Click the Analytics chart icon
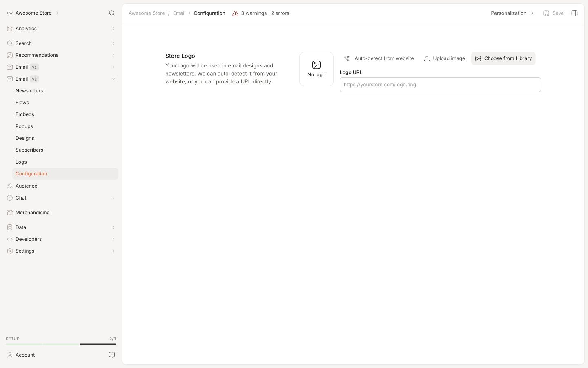Image resolution: width=588 pixels, height=368 pixels. [x=10, y=29]
